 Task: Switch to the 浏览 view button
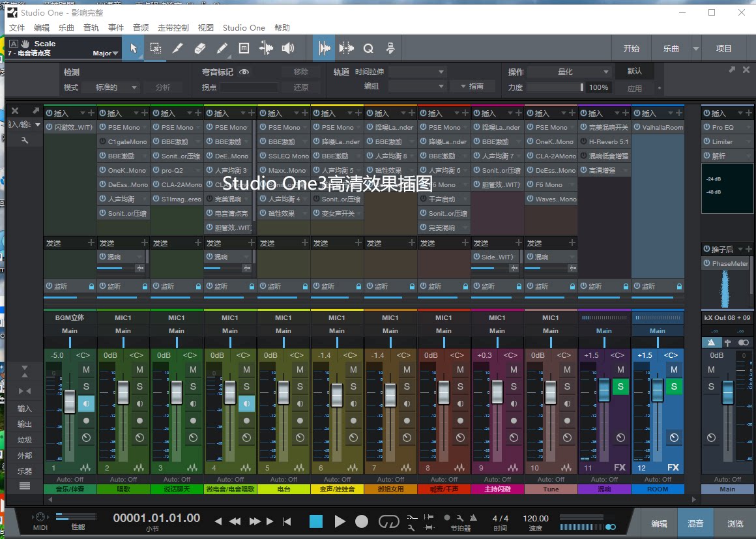pos(735,523)
